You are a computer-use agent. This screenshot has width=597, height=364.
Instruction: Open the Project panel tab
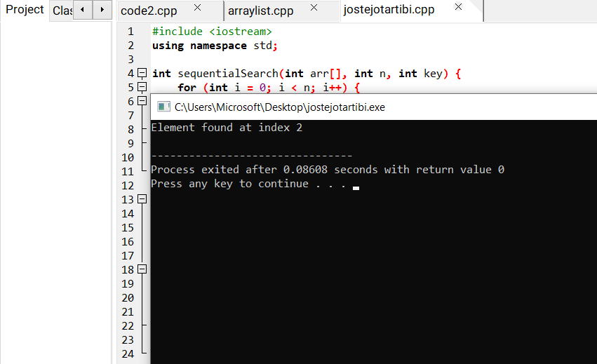(x=25, y=10)
